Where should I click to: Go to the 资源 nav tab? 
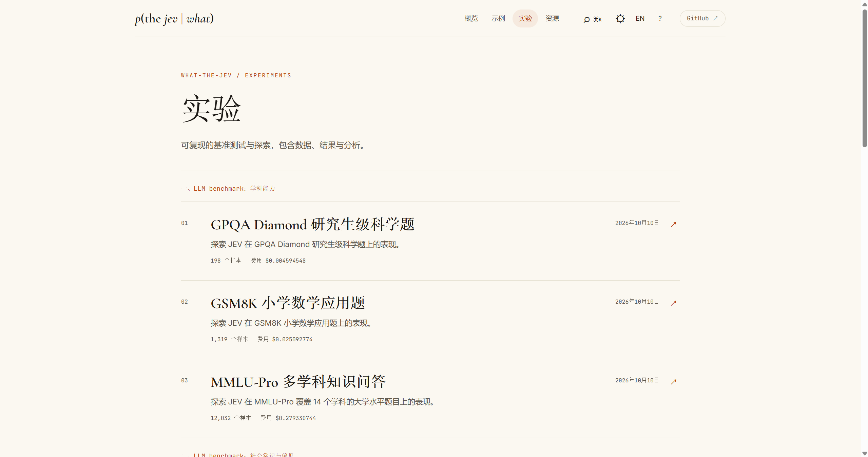click(552, 19)
